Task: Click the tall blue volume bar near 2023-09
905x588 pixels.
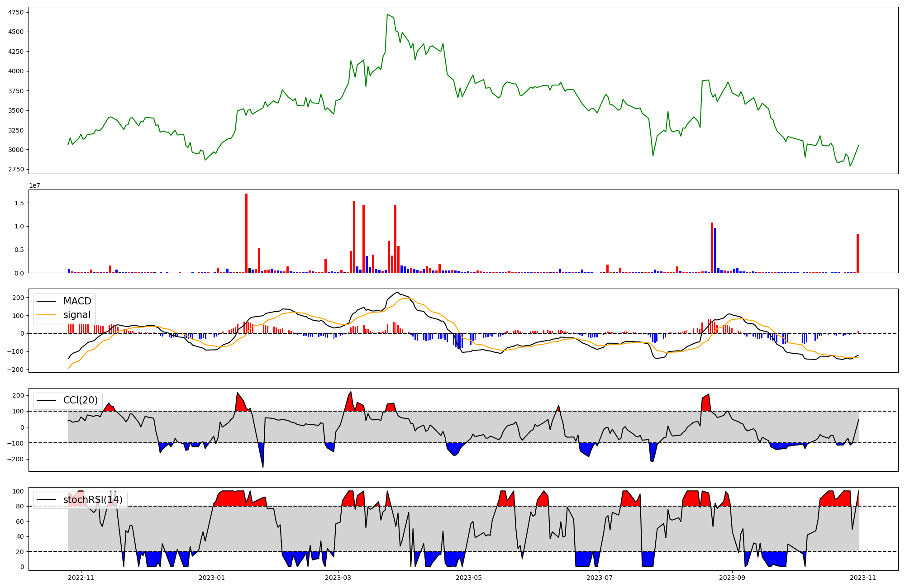Action: point(715,250)
